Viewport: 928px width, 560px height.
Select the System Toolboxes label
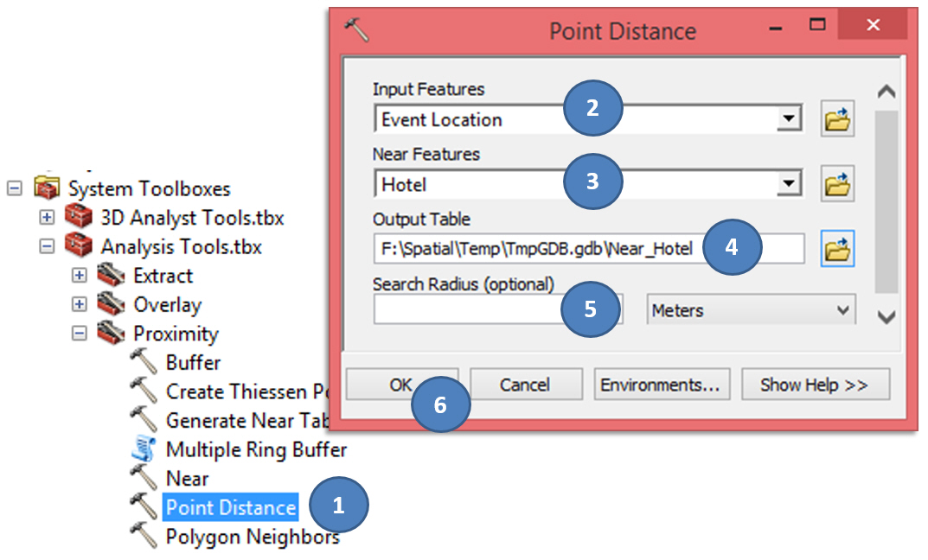149,189
